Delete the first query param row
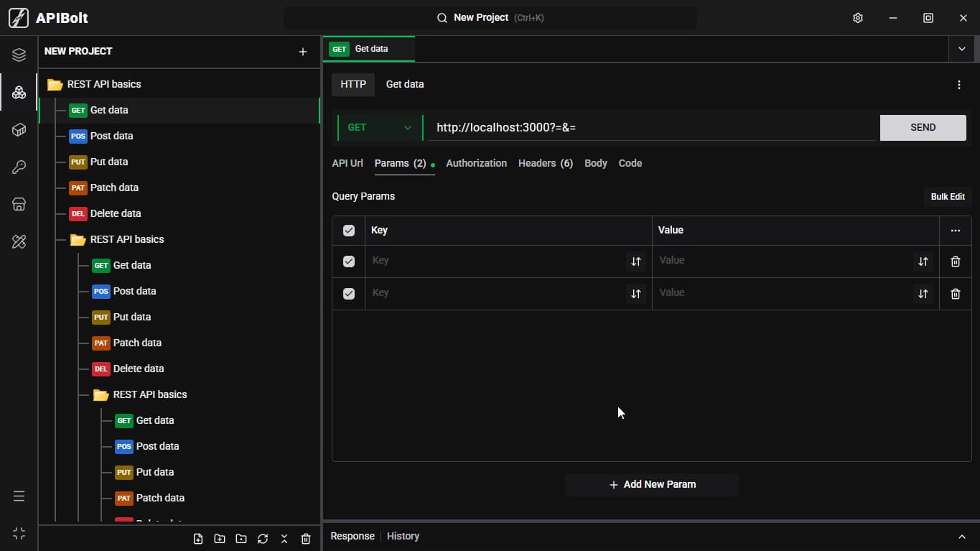Screen dimensions: 980x551 pyautogui.click(x=955, y=261)
